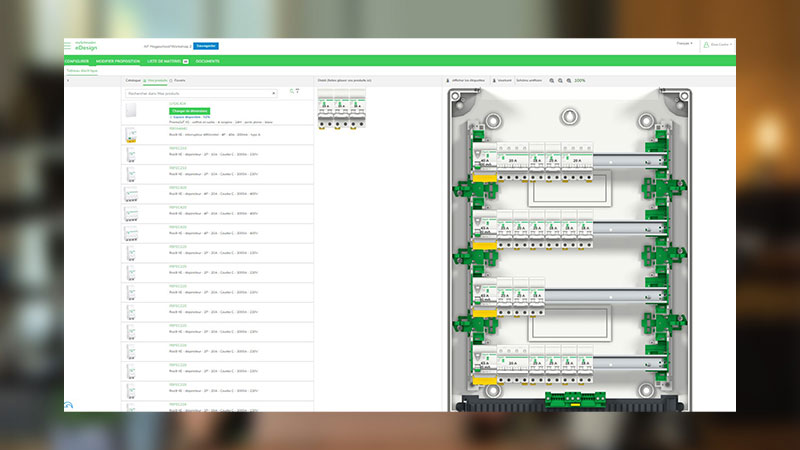Select the green earth terminal block at enclosure bottom

tap(575, 399)
